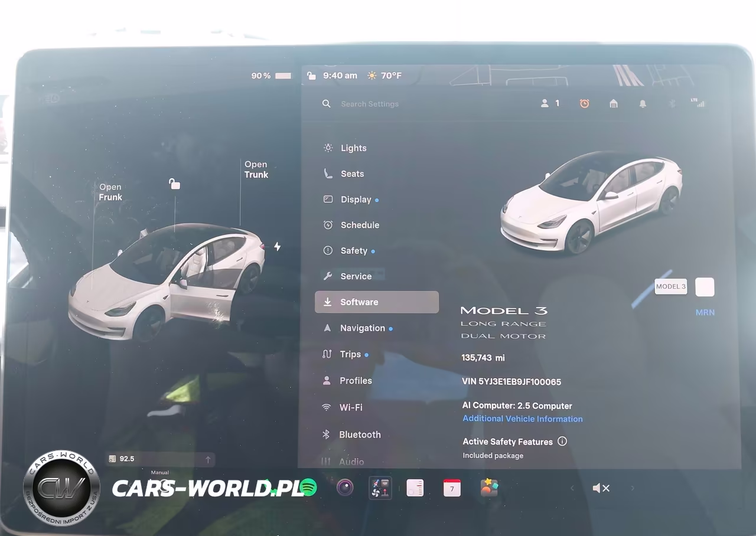Open the notes app icon in dock

click(415, 488)
